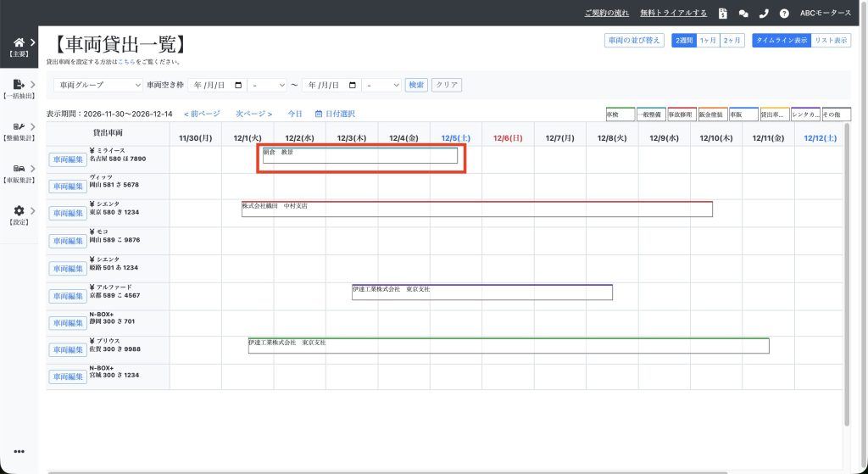Click the クリア clear button
Screen dimensions: 868x474
click(447, 86)
